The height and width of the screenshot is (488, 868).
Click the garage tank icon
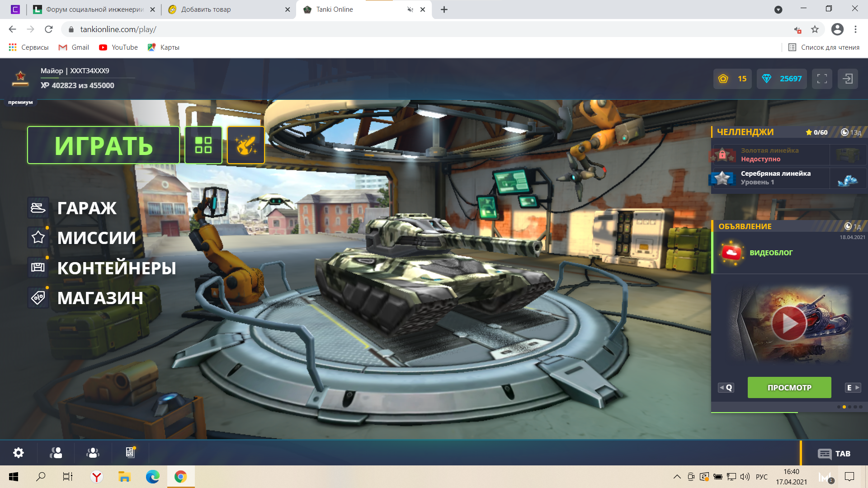coord(38,208)
